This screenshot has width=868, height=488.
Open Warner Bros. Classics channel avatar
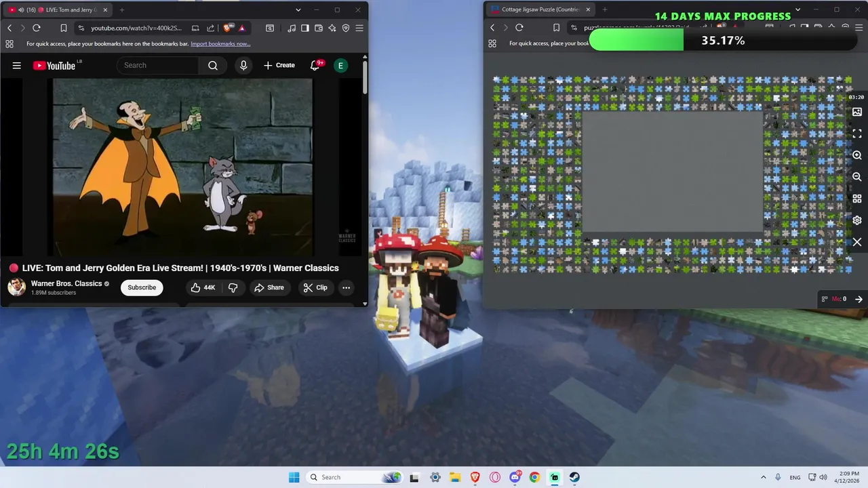[16, 287]
